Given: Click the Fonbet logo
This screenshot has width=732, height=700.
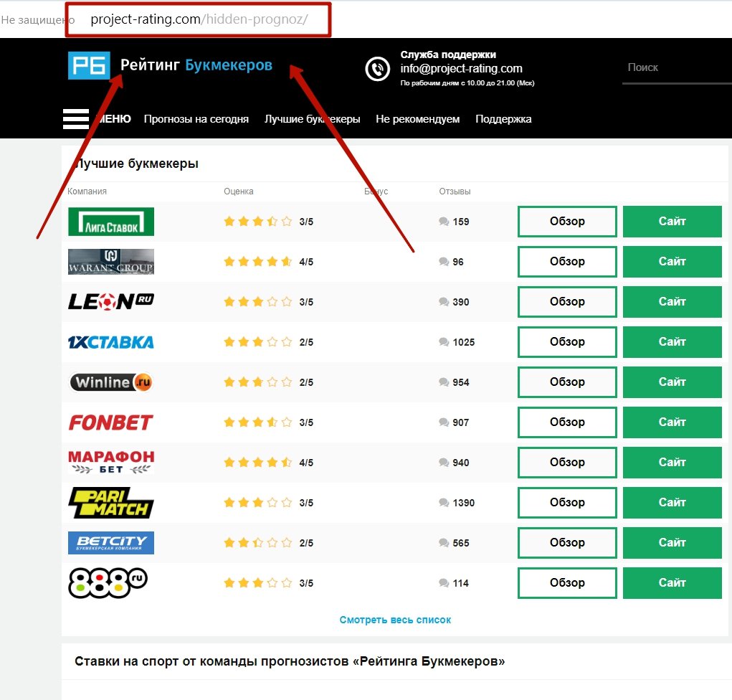Looking at the screenshot, I should coord(111,422).
